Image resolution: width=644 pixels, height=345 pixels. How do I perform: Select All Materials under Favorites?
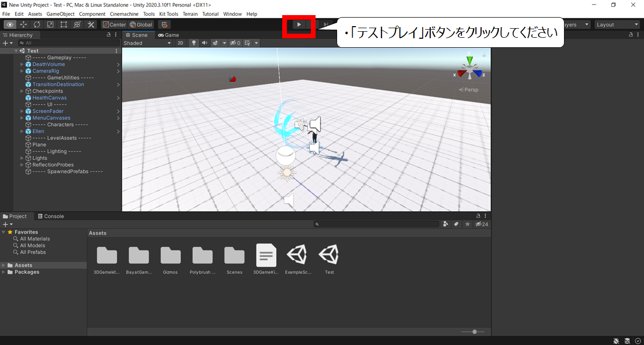(x=35, y=239)
